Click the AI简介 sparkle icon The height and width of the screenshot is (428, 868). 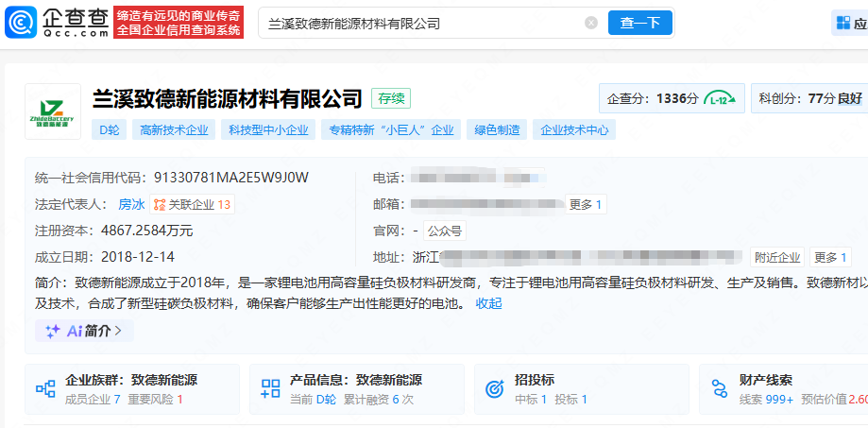coord(53,331)
